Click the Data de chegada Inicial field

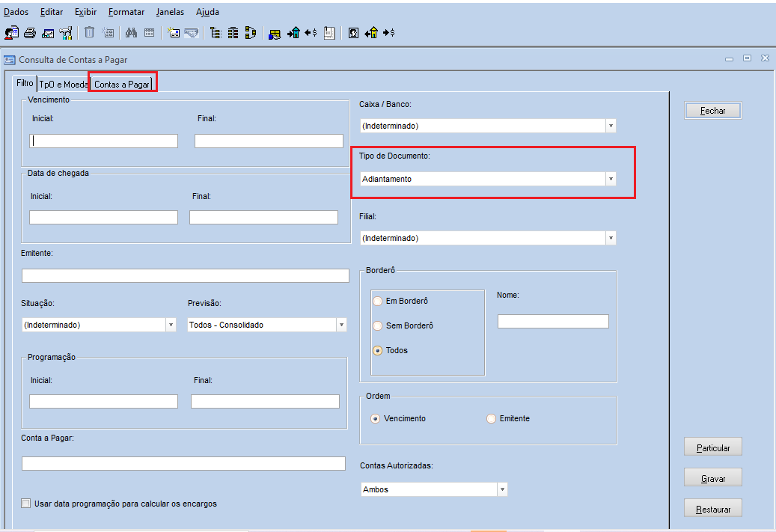coord(103,217)
